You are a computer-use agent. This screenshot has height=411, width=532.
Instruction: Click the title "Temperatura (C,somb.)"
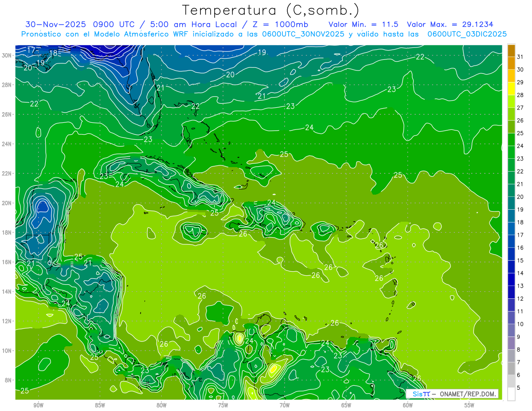point(271,10)
